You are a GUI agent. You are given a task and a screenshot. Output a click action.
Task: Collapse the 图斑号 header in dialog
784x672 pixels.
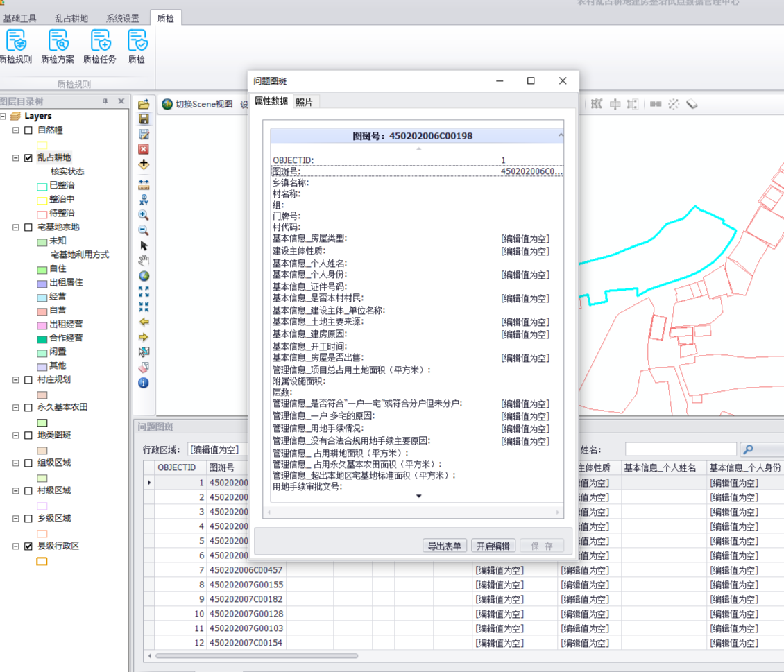(561, 135)
